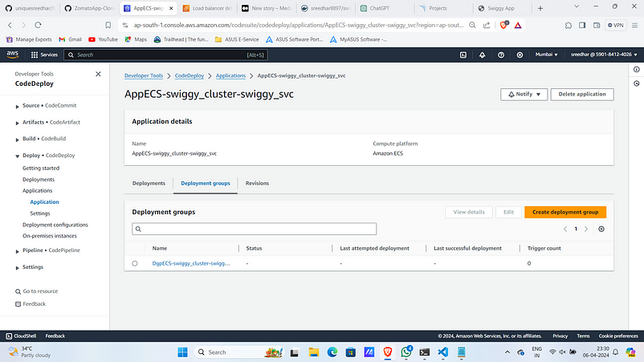Open the clock-shaped icon below info icon at right edge
Image resolution: width=644 pixels, height=362 pixels.
point(636,83)
